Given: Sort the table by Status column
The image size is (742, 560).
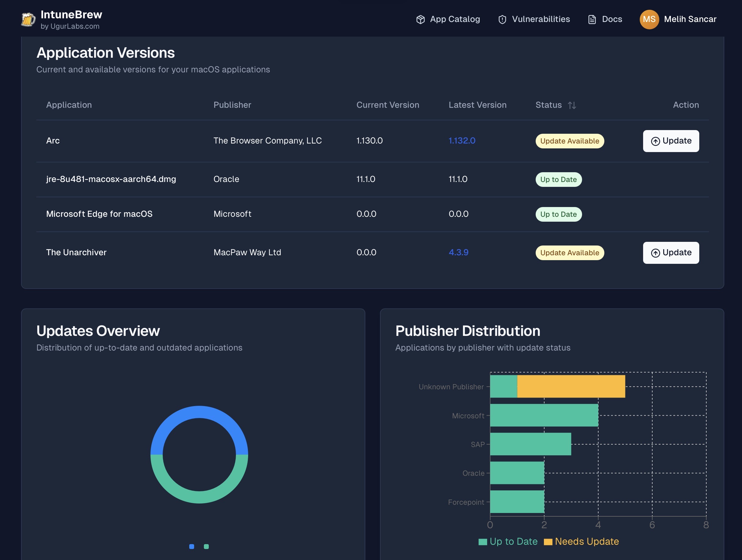Looking at the screenshot, I should click(572, 105).
